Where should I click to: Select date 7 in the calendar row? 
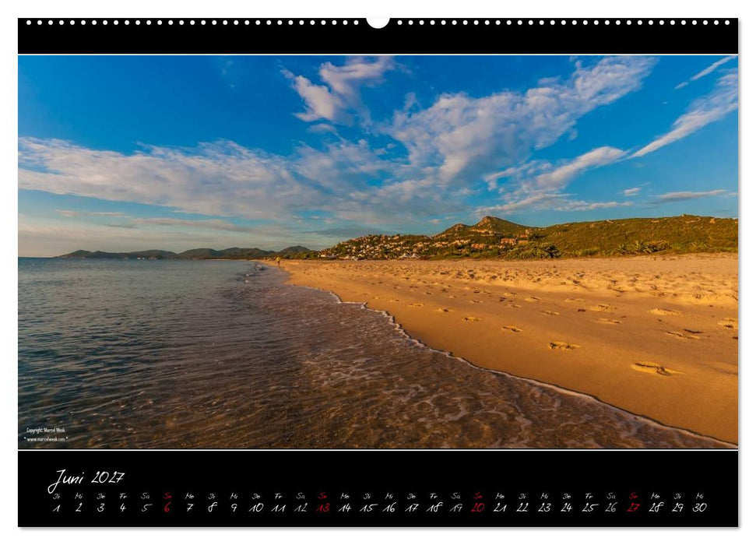[x=189, y=508]
